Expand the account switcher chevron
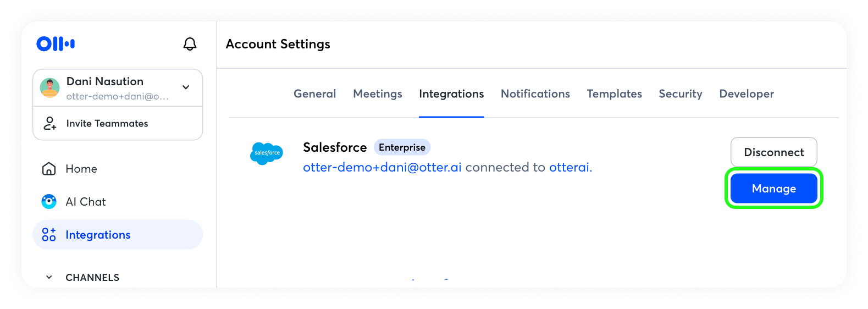Image resolution: width=868 pixels, height=309 pixels. [186, 87]
